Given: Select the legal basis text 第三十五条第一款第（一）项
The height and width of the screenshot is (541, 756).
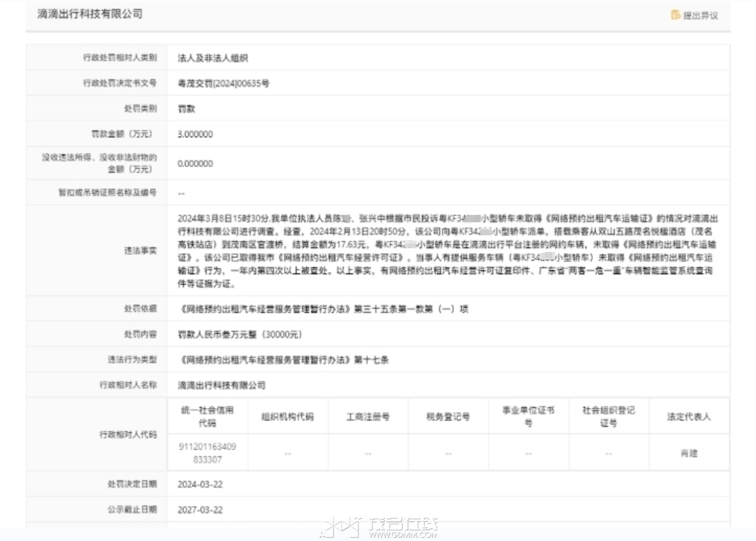Looking at the screenshot, I should (x=411, y=309).
